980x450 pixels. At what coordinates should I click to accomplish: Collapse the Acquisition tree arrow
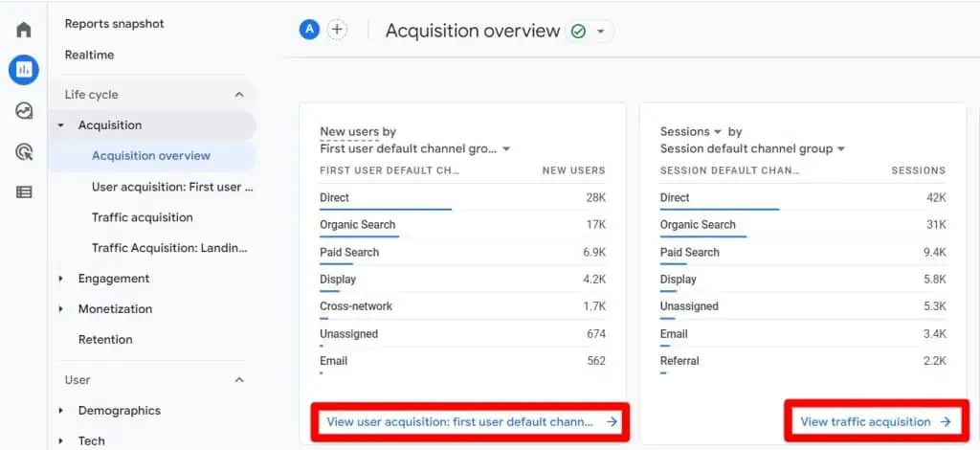point(60,125)
